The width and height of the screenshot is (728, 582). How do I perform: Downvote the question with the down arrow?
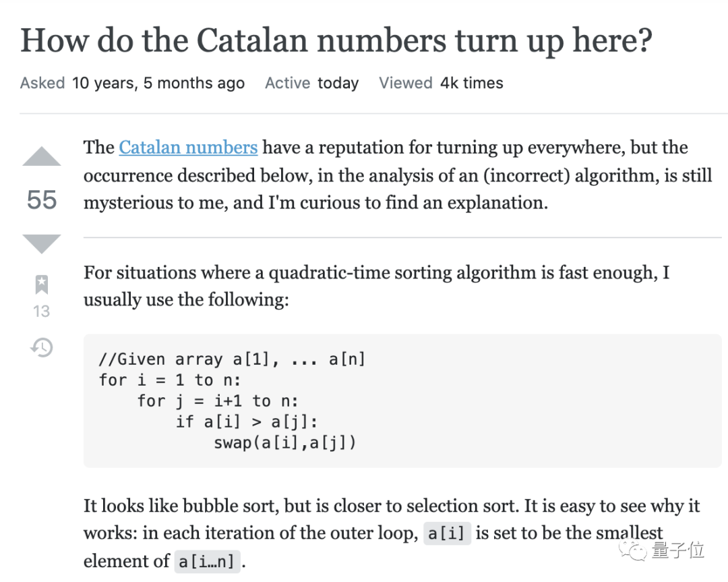[41, 244]
